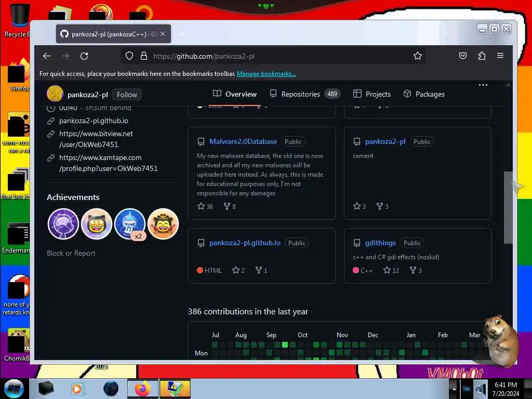Viewport: 532px width, 399px height.
Task: Click the clock showing 6:41 PM
Action: [x=506, y=385]
